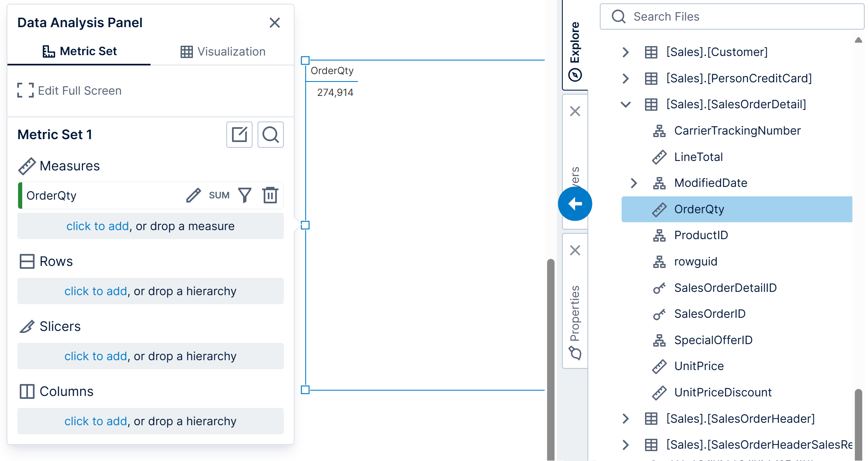Expand the [Sales].[PersonCreditCard] table
Image resolution: width=868 pixels, height=461 pixels.
[x=626, y=78]
